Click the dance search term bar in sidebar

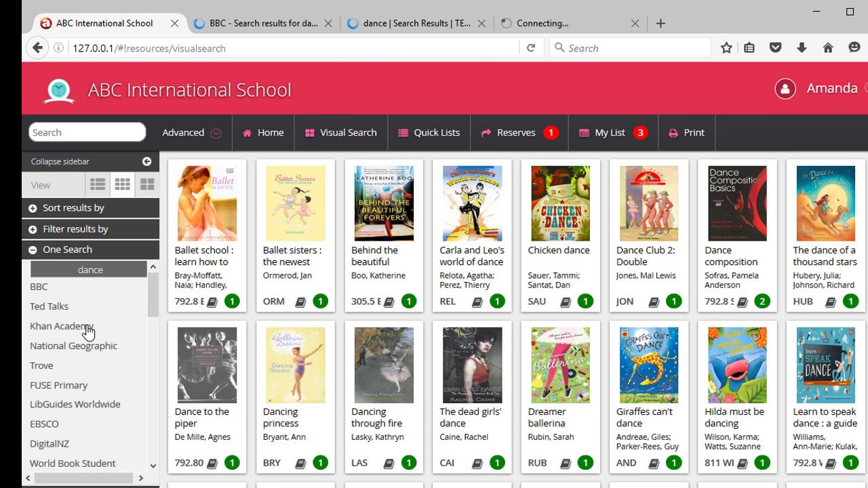pos(89,270)
